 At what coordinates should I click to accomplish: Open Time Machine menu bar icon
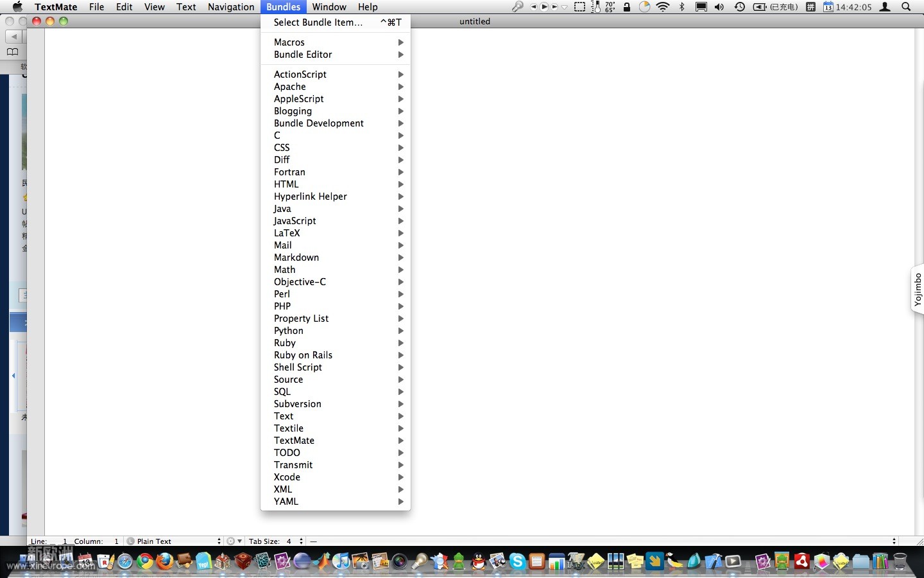pos(740,7)
